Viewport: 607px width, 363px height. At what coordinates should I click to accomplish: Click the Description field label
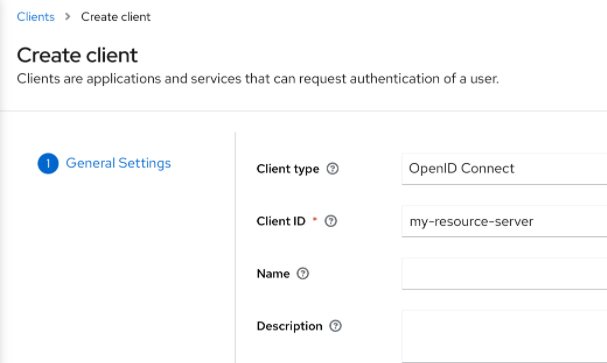click(x=290, y=326)
